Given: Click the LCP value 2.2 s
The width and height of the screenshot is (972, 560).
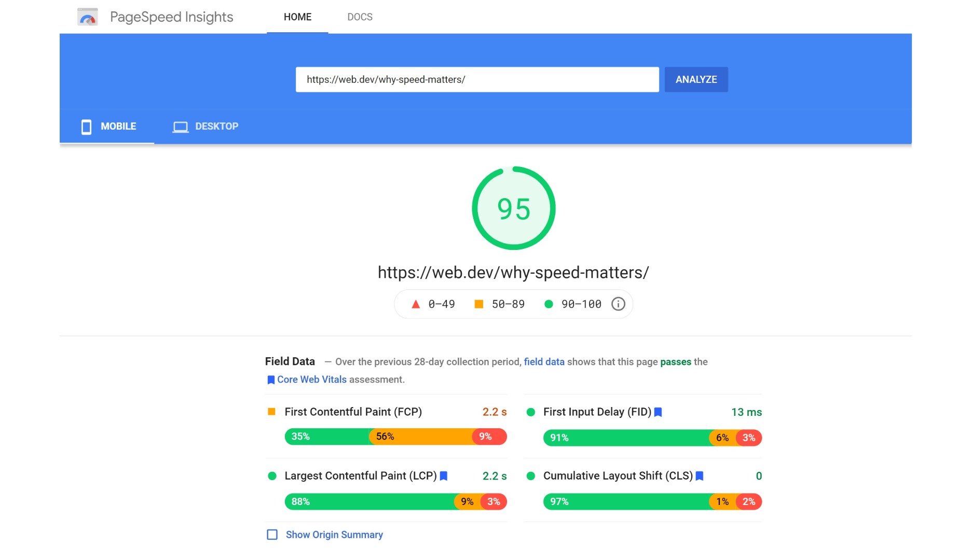Looking at the screenshot, I should tap(495, 476).
